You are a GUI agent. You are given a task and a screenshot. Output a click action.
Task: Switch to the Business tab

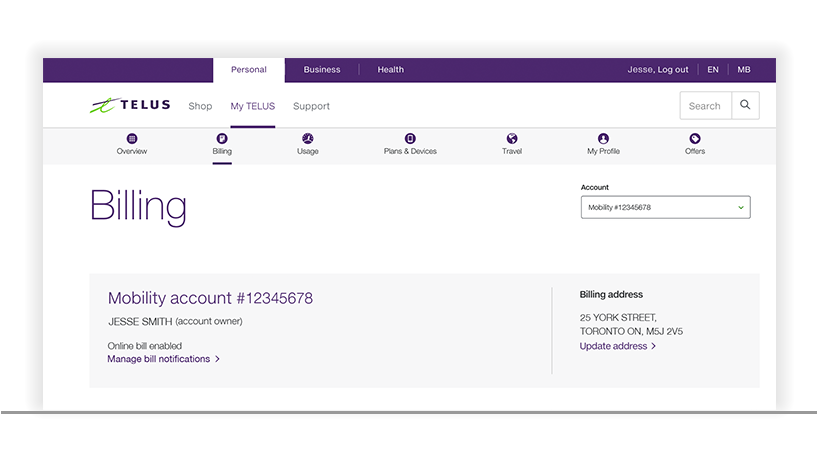tap(322, 70)
